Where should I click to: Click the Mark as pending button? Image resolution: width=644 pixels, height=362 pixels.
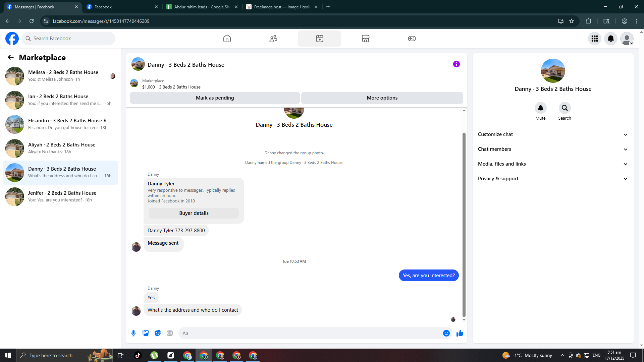[215, 98]
